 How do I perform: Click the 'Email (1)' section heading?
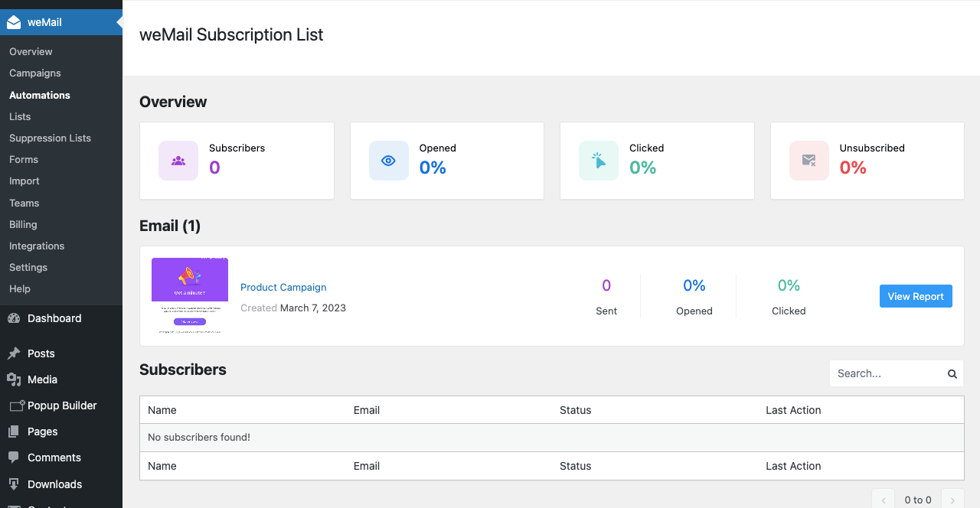(x=170, y=226)
